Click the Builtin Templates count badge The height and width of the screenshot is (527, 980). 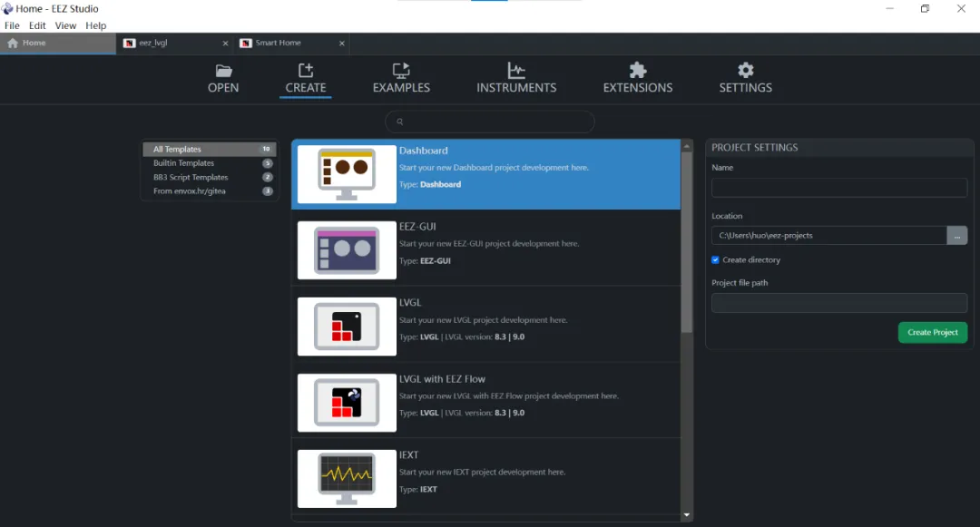coord(268,163)
